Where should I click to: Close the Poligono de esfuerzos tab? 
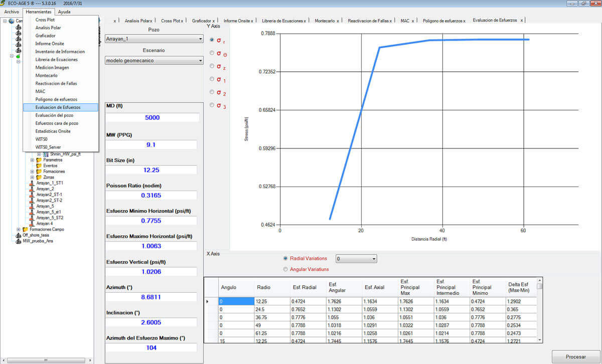coord(464,21)
